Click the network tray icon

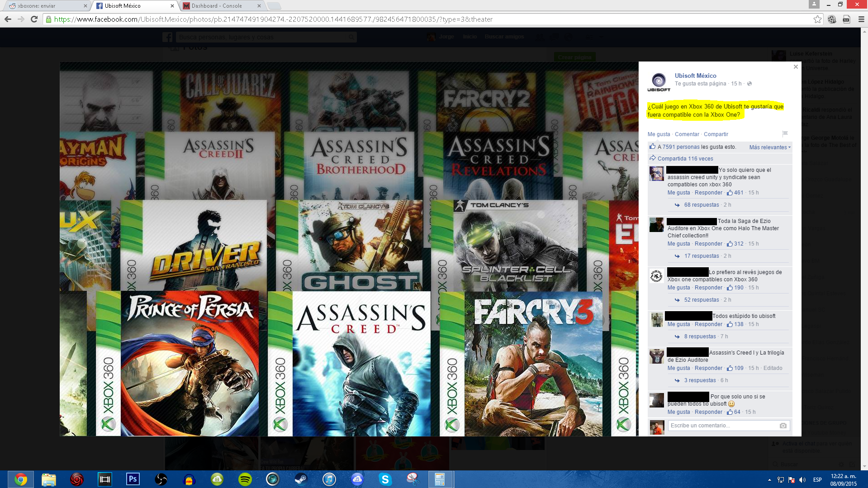781,480
